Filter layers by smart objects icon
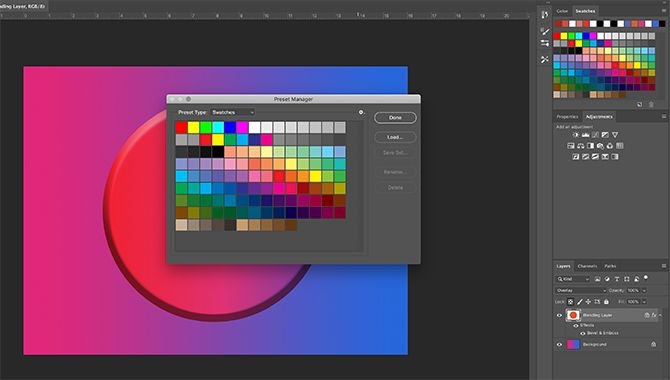 636,279
